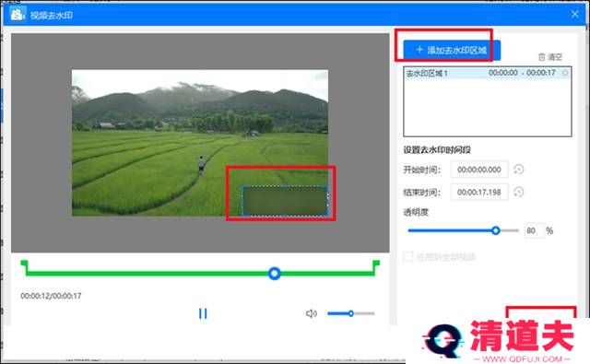
Task: Enable the 应用到全部视频 checkbox
Action: pos(408,257)
